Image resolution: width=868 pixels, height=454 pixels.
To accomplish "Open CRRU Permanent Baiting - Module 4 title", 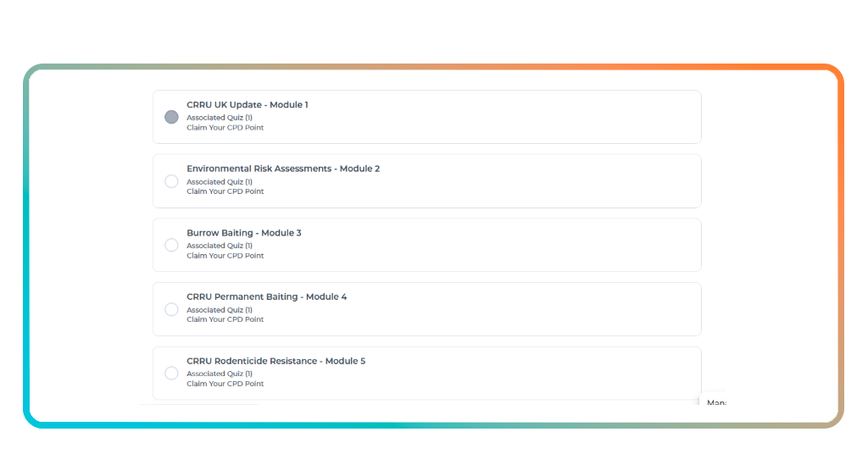I will point(266,297).
